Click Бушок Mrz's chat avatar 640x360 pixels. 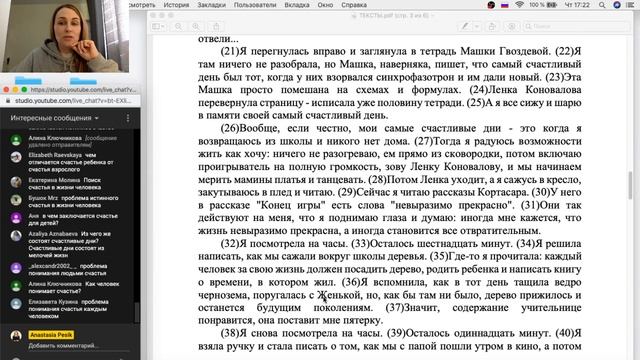pos(16,200)
